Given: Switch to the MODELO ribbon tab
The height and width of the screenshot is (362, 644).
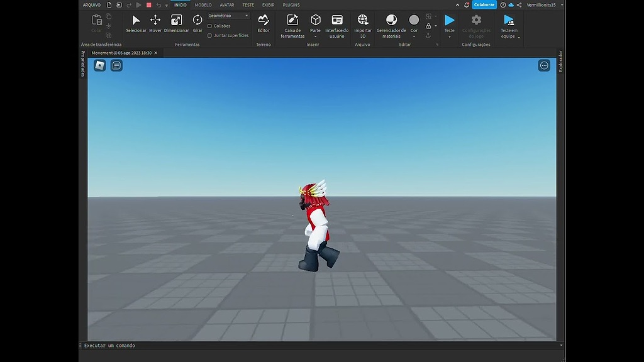Looking at the screenshot, I should pos(203,4).
